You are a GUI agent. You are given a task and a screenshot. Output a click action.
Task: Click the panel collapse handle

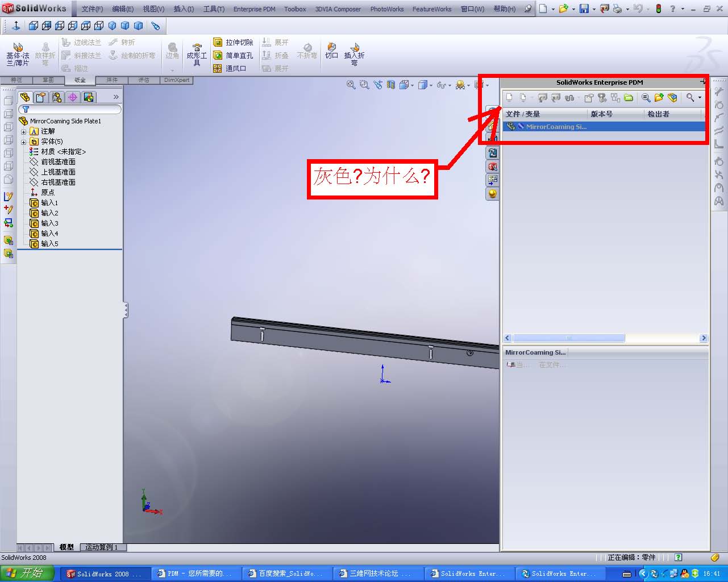click(x=126, y=310)
